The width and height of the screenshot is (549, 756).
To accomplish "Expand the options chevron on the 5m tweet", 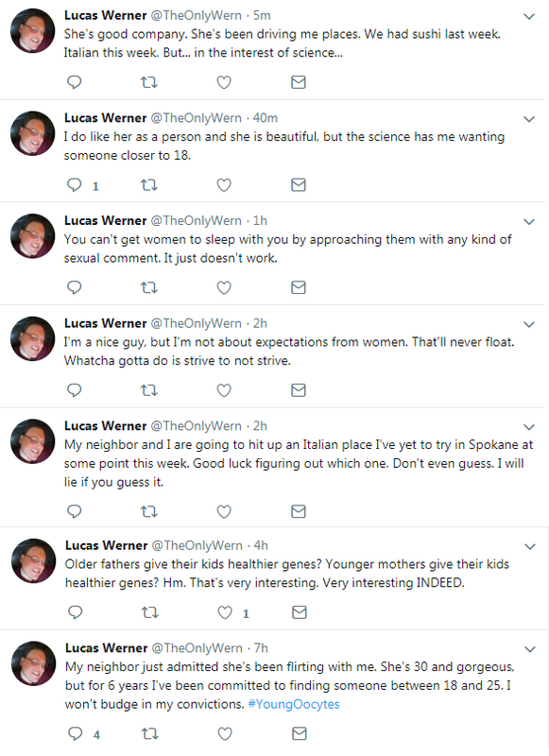I will pyautogui.click(x=529, y=16).
